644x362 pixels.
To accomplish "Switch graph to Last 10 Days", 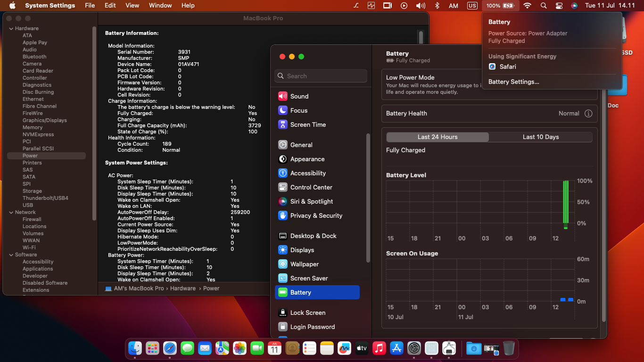I will click(x=540, y=137).
